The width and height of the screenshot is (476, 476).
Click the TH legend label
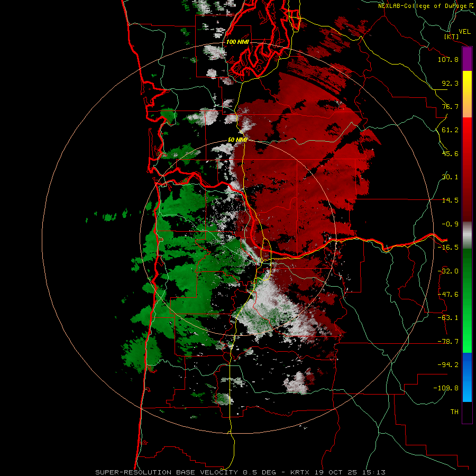click(x=454, y=412)
